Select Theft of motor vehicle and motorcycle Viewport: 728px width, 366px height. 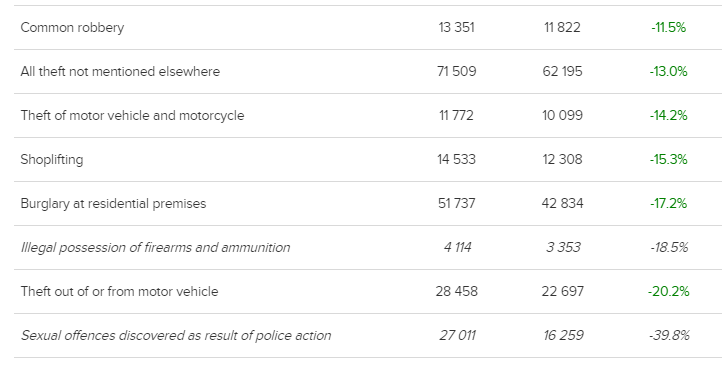(132, 115)
